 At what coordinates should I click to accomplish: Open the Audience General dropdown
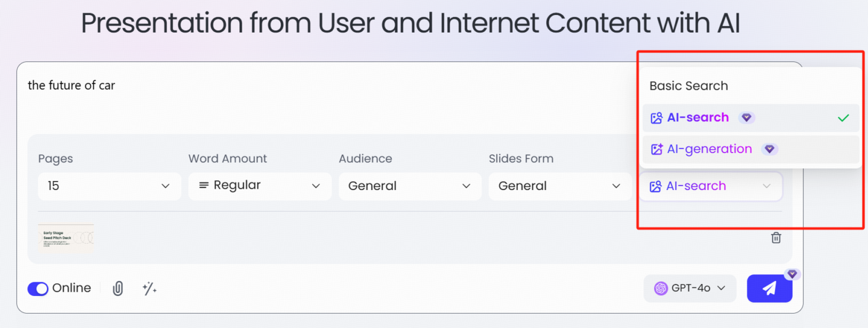coord(410,186)
